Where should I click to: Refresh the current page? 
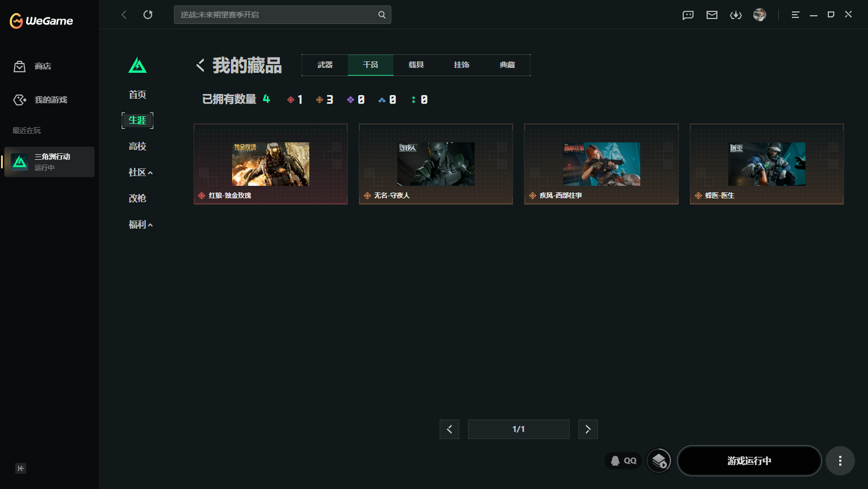click(x=148, y=15)
